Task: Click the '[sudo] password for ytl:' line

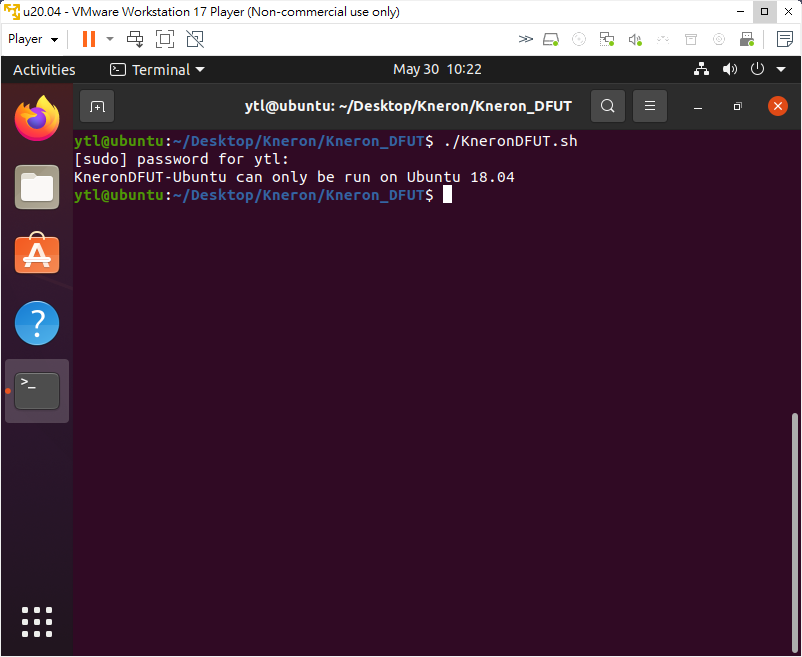Action: (x=182, y=159)
